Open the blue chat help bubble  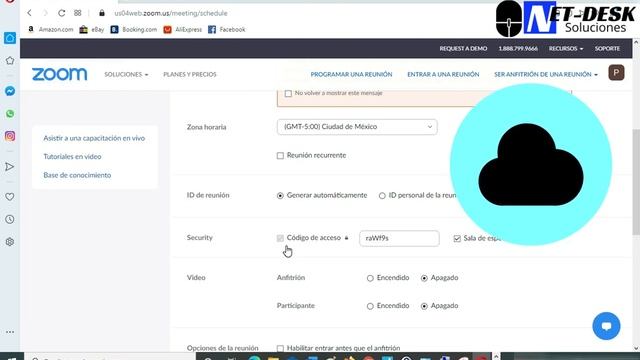[606, 326]
